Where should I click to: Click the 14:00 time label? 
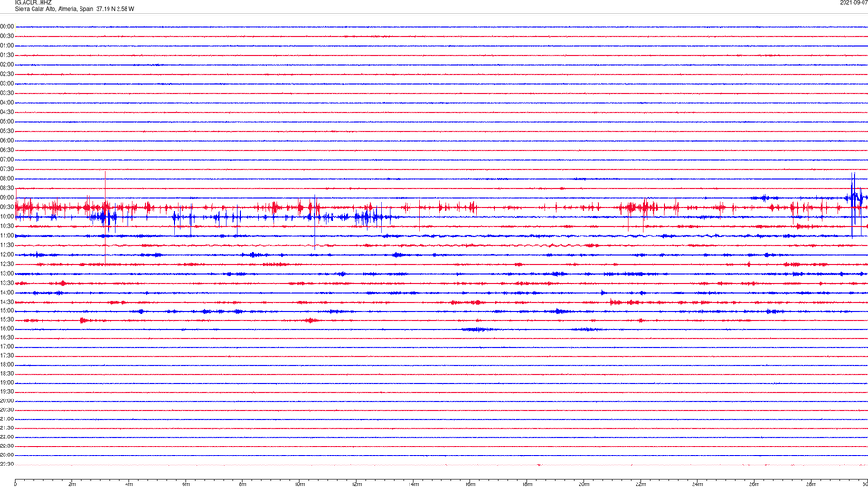[6, 293]
